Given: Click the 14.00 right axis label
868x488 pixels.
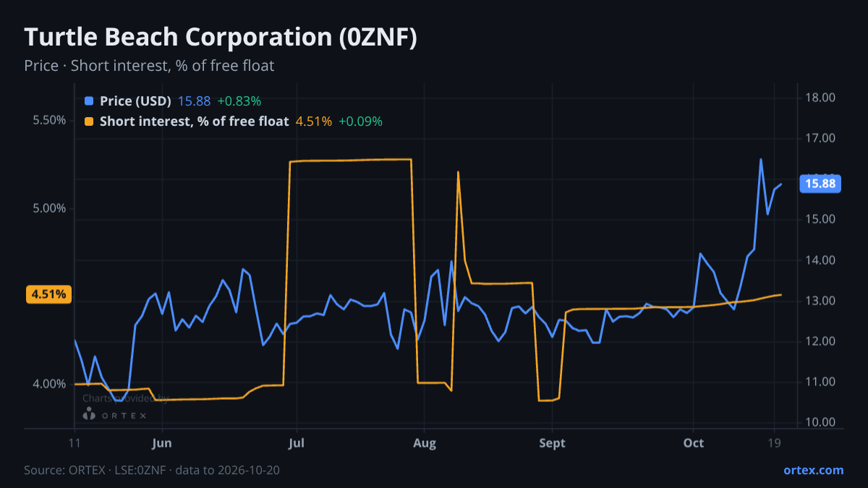Looking at the screenshot, I should (820, 260).
